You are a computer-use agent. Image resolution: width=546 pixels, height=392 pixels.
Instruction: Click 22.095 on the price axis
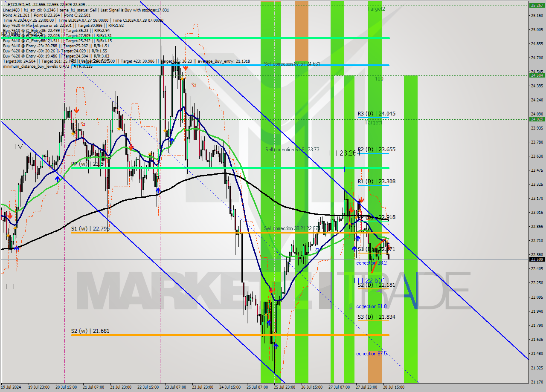537,297
